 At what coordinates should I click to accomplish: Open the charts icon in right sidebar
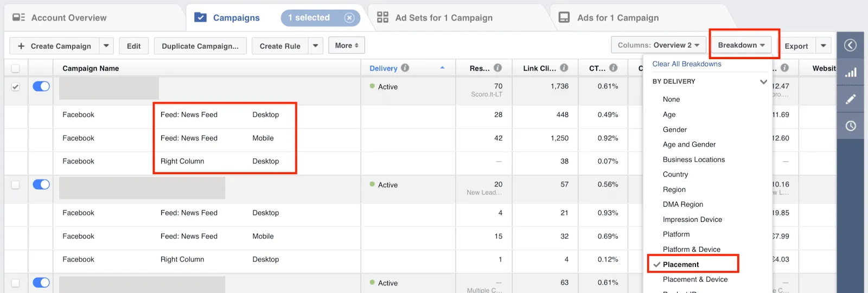850,72
